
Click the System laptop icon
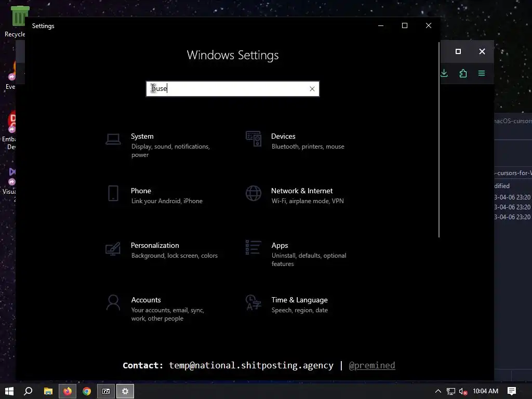[113, 139]
